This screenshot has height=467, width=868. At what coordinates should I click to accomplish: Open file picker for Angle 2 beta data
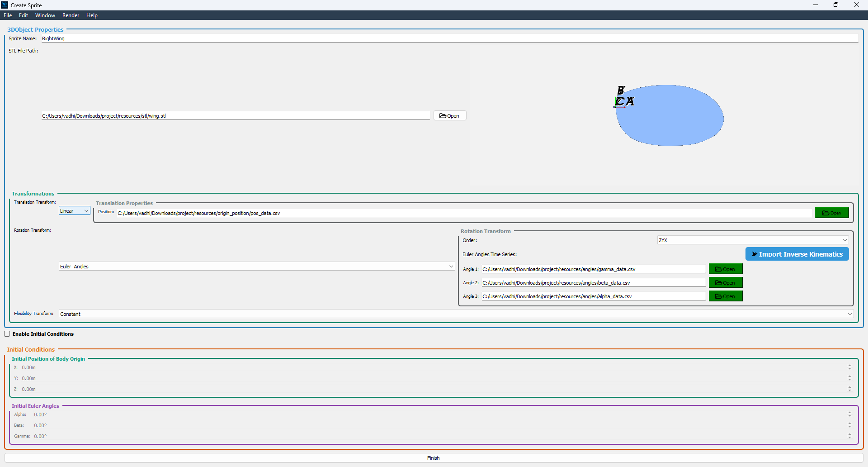(725, 282)
